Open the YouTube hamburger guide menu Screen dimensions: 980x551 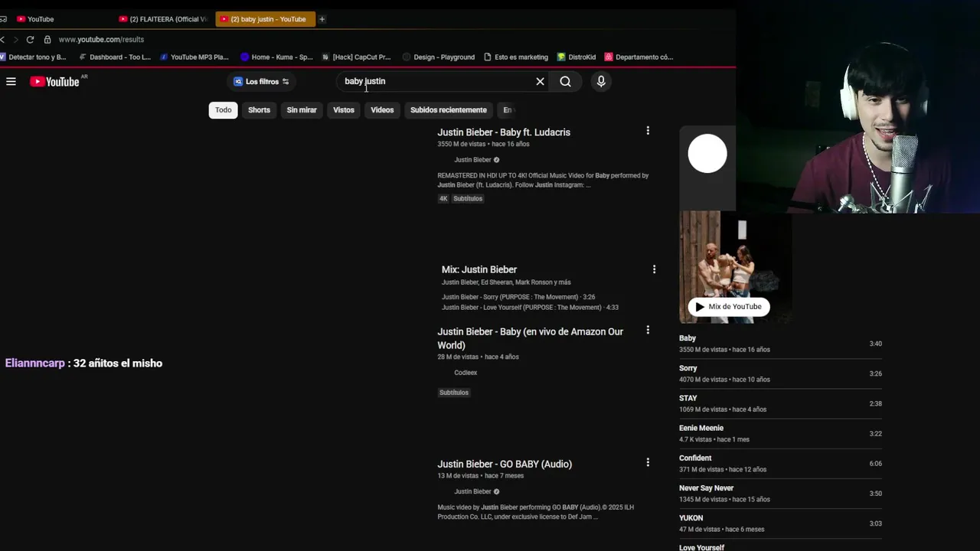pyautogui.click(x=11, y=81)
